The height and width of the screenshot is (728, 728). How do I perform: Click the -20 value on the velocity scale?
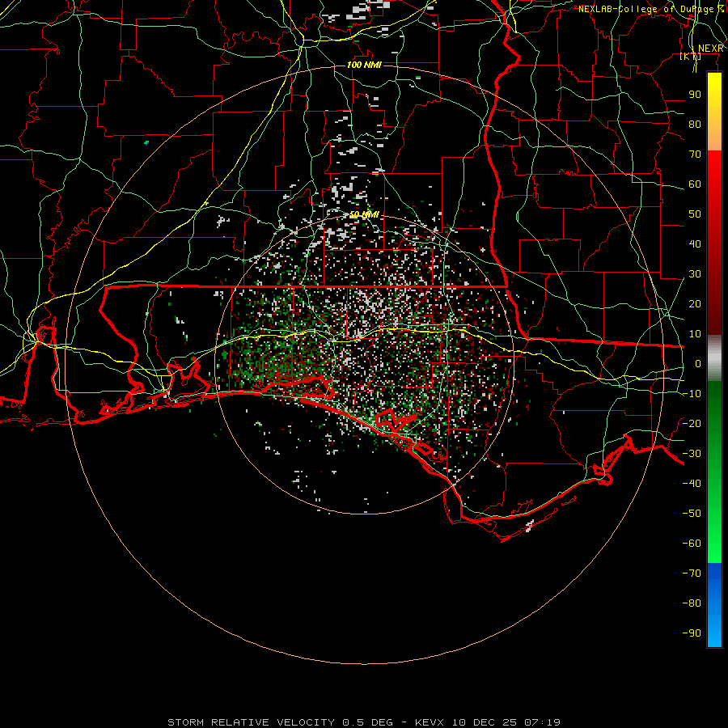[692, 423]
